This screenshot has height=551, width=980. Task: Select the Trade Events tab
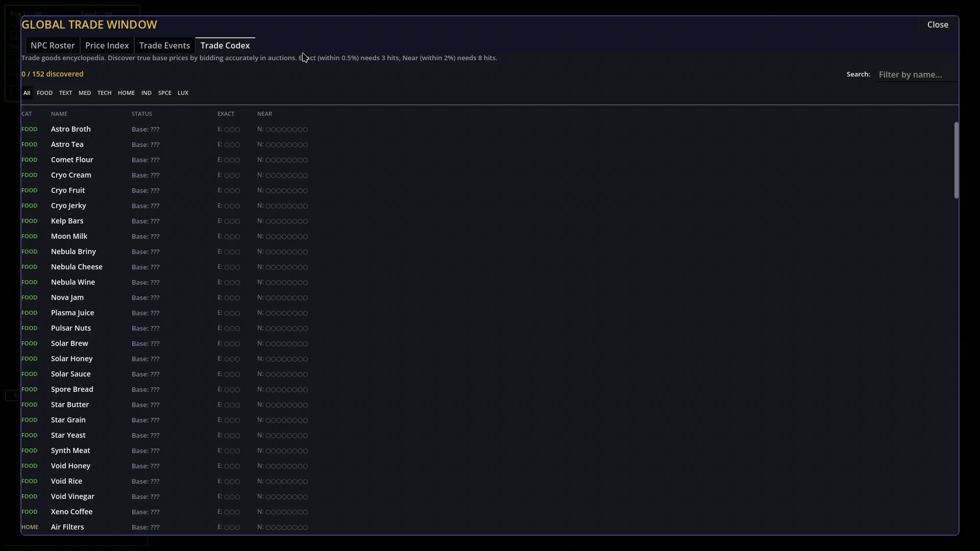click(164, 45)
